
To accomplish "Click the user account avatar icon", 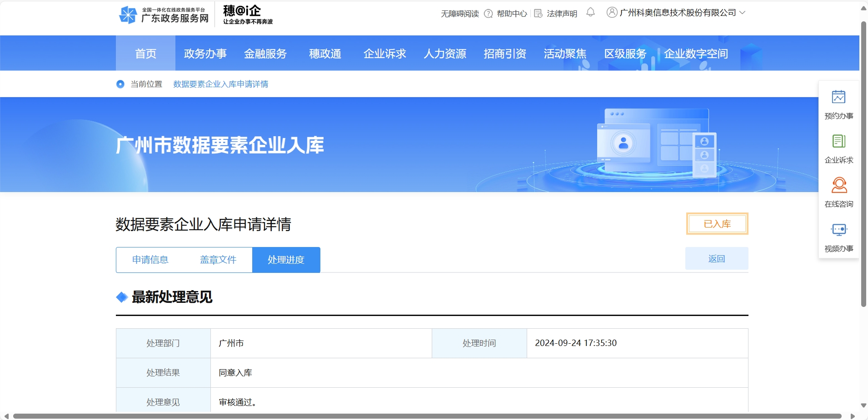I will (x=611, y=13).
